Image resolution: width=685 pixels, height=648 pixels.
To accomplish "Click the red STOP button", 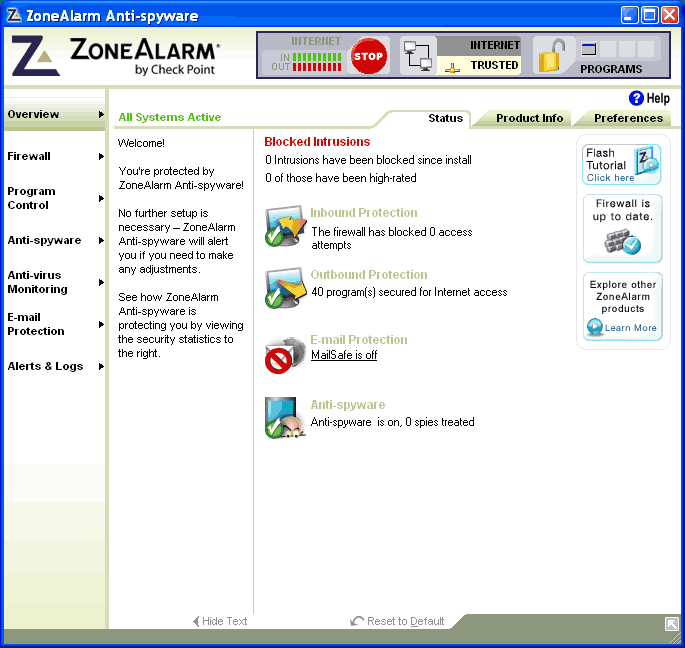I will coord(369,56).
